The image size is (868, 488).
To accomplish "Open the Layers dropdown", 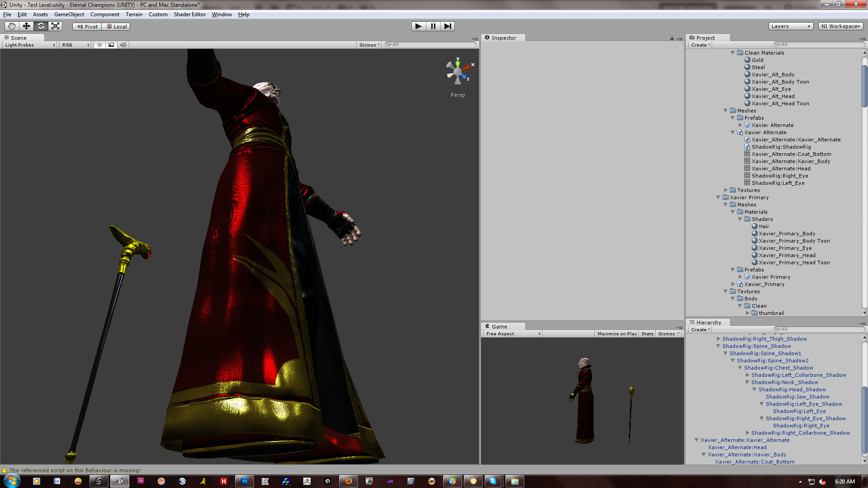I will pyautogui.click(x=791, y=26).
